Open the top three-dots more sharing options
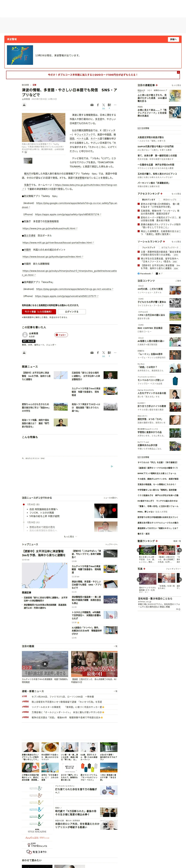This screenshot has width=186, height=868. click(115, 105)
